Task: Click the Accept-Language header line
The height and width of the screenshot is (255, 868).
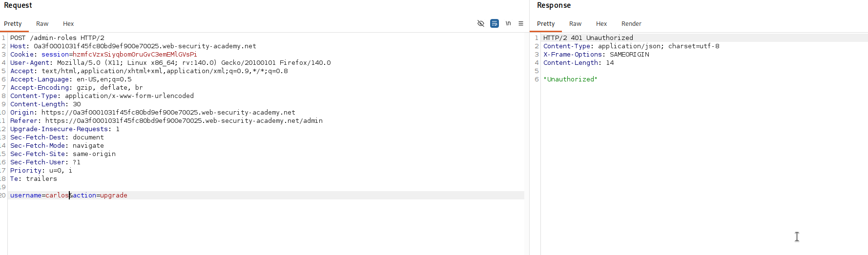Action: [71, 79]
